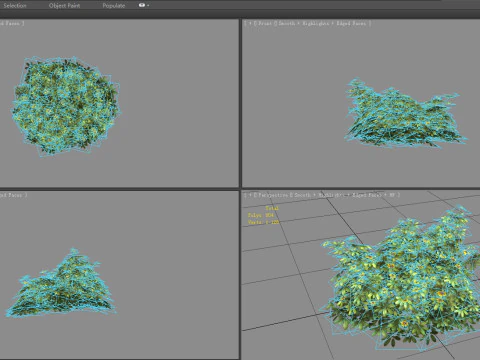Click the Verts count statistic

coord(263,222)
